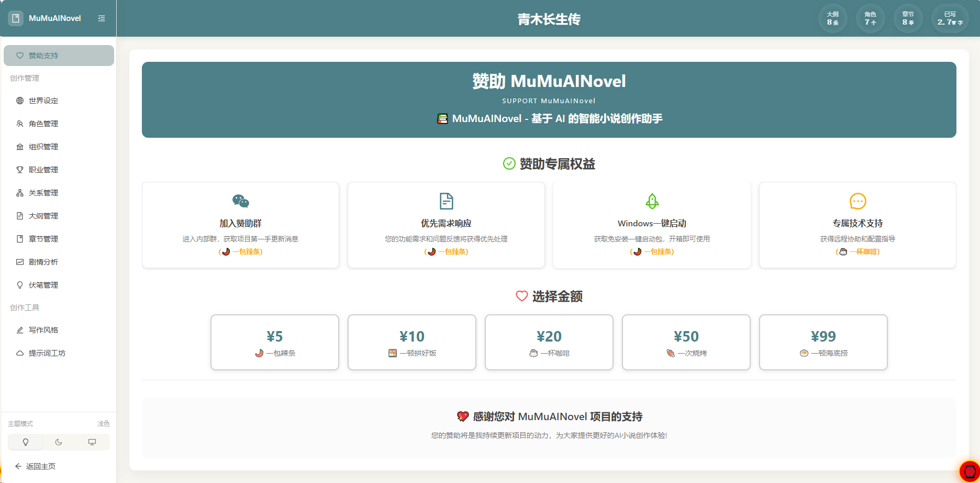Pick the ¥99 一顿海底捞 amount
Image resolution: width=980 pixels, height=483 pixels.
point(823,342)
